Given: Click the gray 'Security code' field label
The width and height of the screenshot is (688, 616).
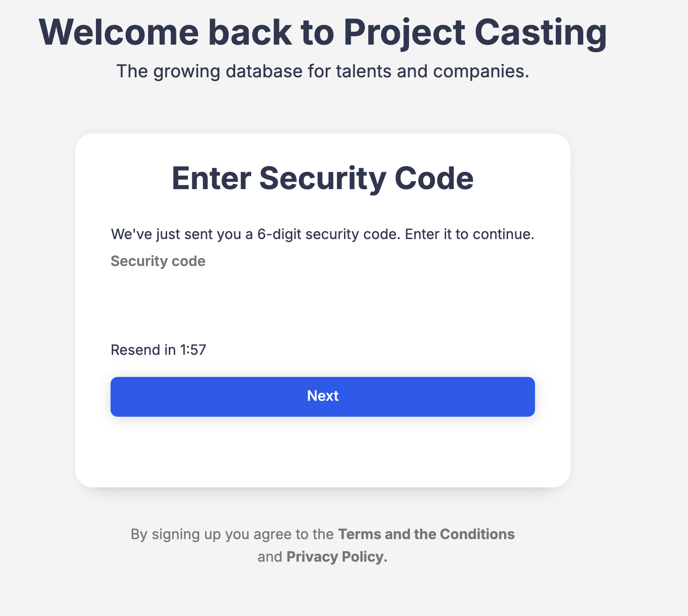Looking at the screenshot, I should point(158,261).
